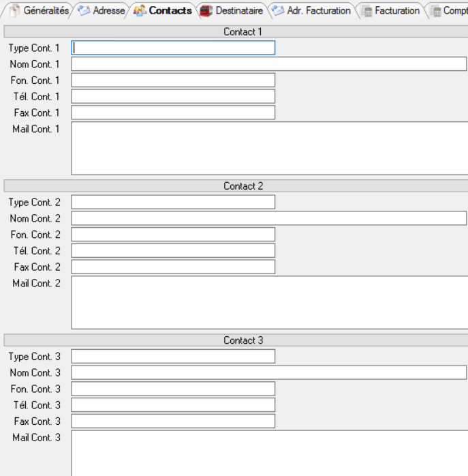Image resolution: width=468 pixels, height=476 pixels.
Task: Click inside Mail Cont. 1 text area
Action: pyautogui.click(x=268, y=148)
